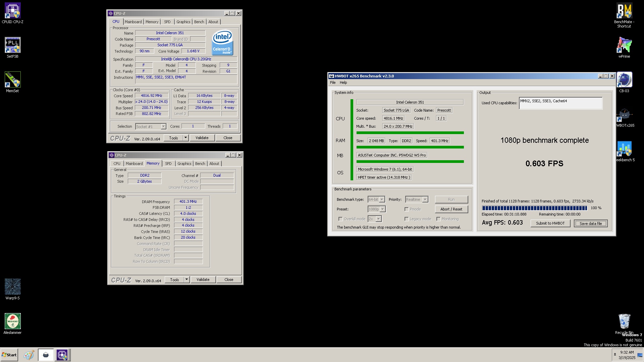Viewport: 644px width, 362px height.
Task: Switch to SPD tab in top CPU-Z window
Action: pos(167,22)
